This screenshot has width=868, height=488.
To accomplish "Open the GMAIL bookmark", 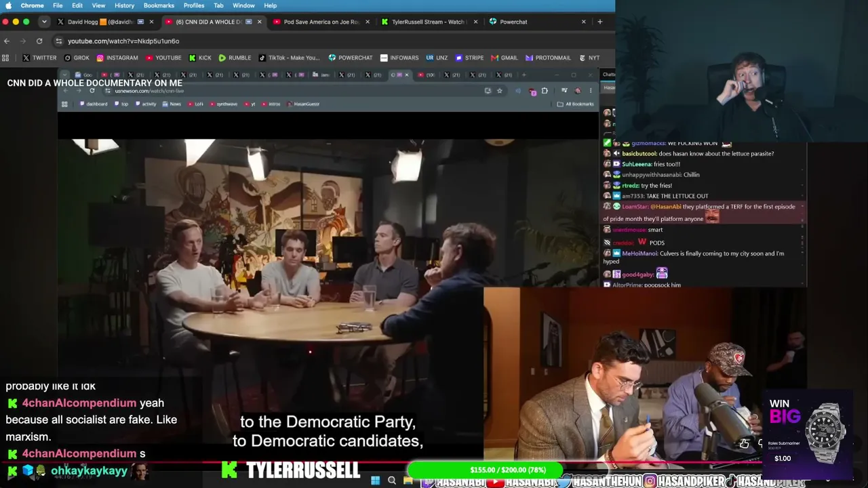I will pyautogui.click(x=504, y=58).
